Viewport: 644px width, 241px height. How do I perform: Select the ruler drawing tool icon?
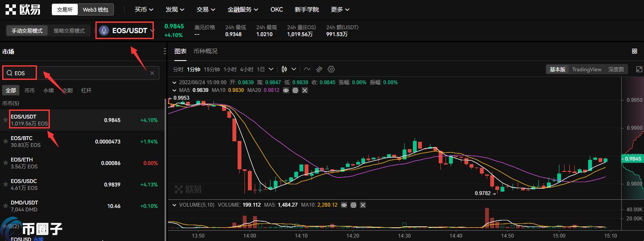pos(319,69)
